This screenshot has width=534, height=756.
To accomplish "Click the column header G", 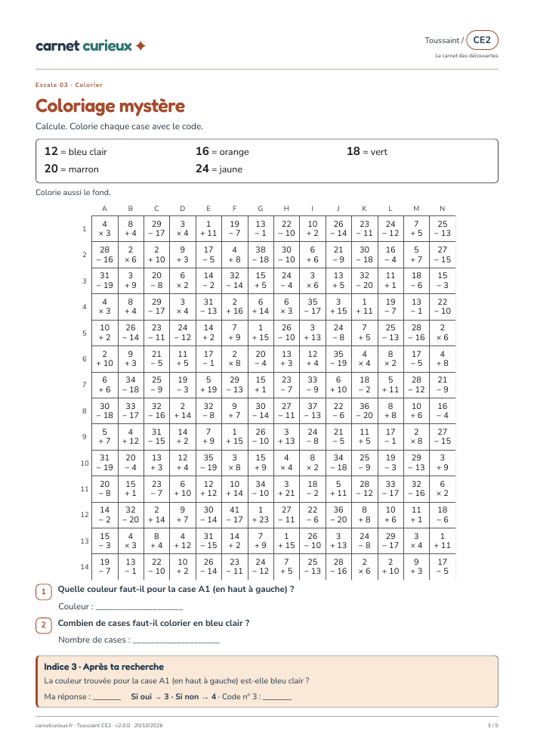I will click(261, 209).
